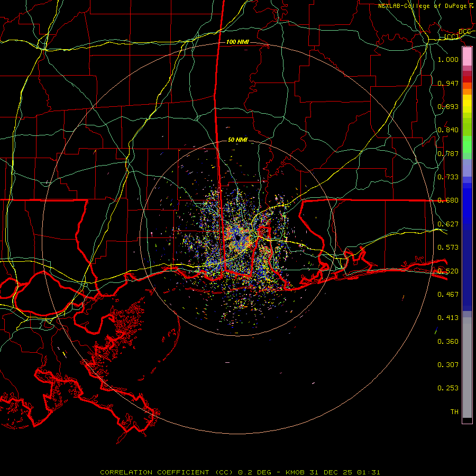Select the 0.627 legend value

448,224
